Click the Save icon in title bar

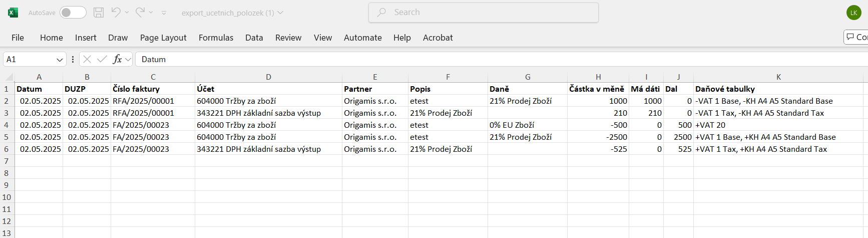99,13
